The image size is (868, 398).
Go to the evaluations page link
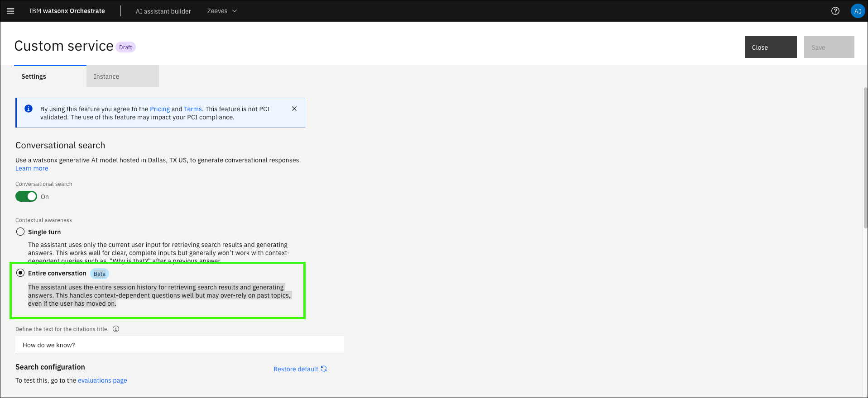click(102, 380)
